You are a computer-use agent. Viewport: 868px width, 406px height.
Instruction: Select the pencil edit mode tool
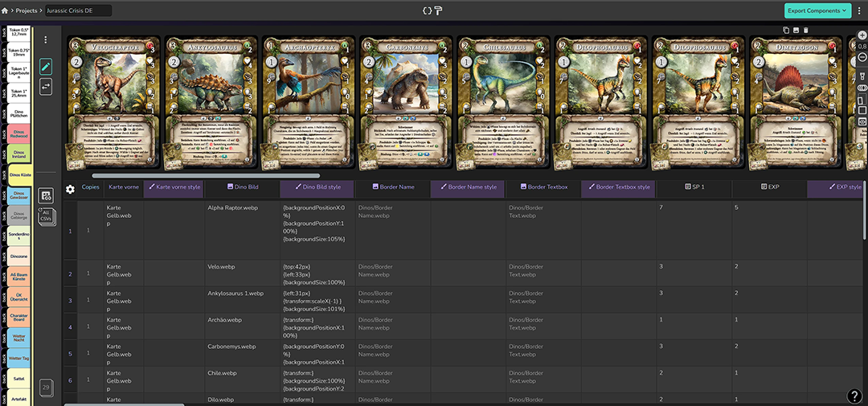pos(46,67)
